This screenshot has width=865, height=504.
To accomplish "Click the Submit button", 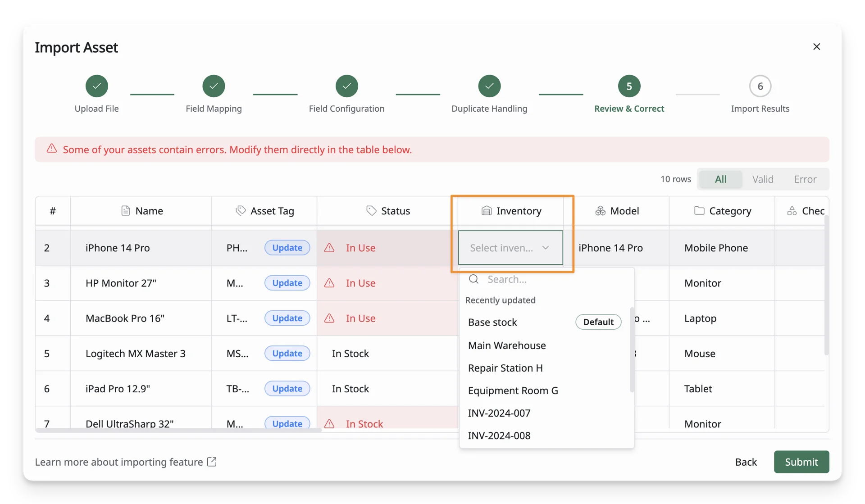I will (x=801, y=462).
